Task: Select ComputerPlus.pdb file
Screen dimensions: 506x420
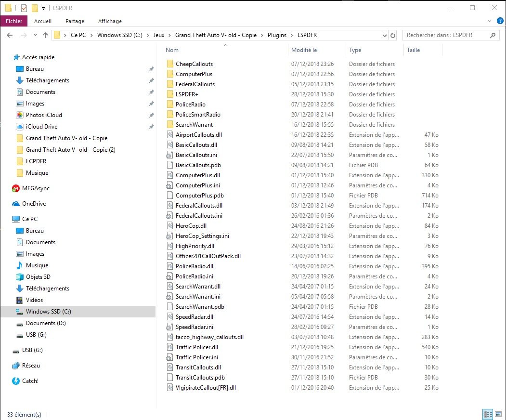Action: (199, 196)
